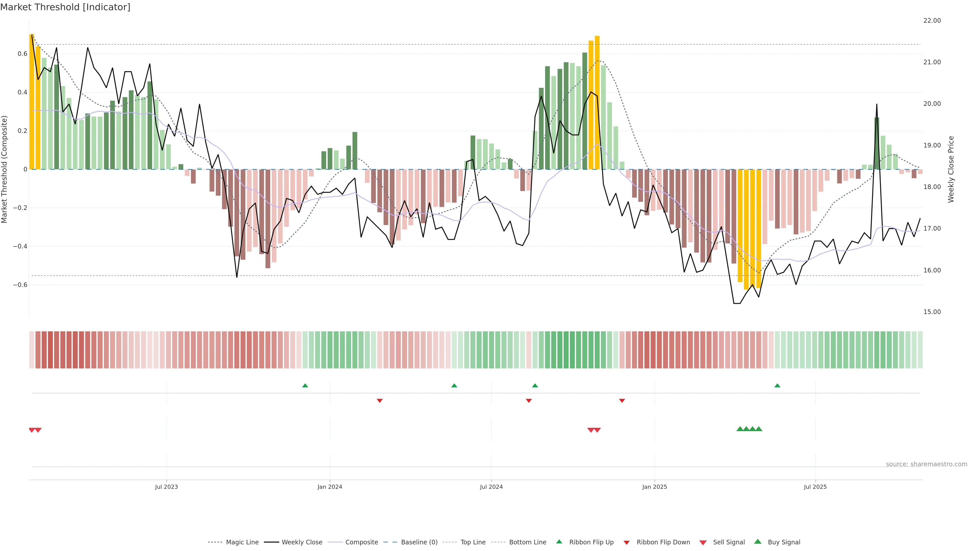Click the Weekly Close Price axis title
980x551 pixels.
[x=951, y=169]
